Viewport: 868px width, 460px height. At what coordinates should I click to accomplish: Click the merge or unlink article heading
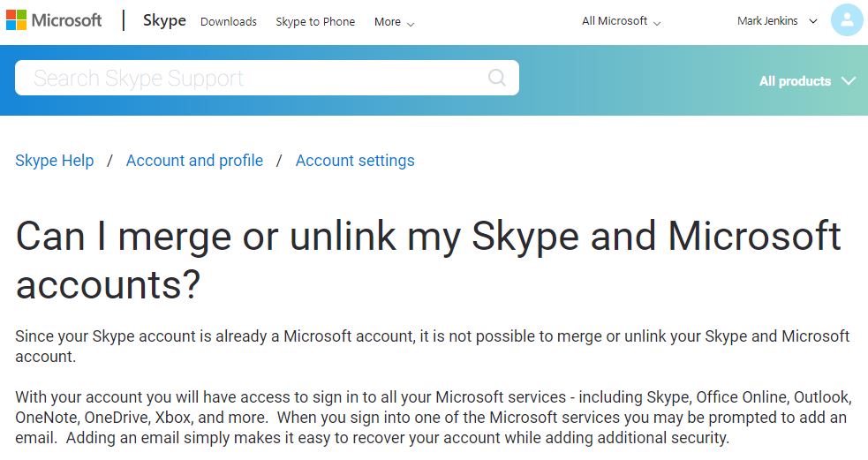428,260
